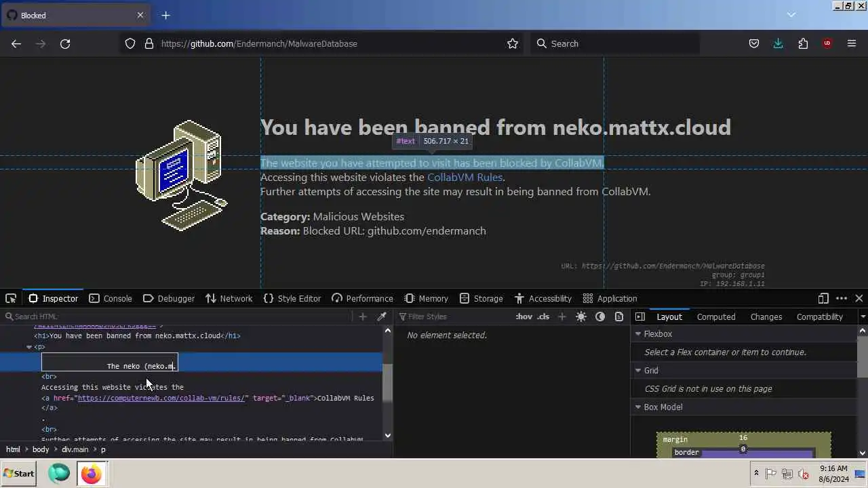This screenshot has width=868, height=488.
Task: Close the developer tools panel
Action: point(859,298)
